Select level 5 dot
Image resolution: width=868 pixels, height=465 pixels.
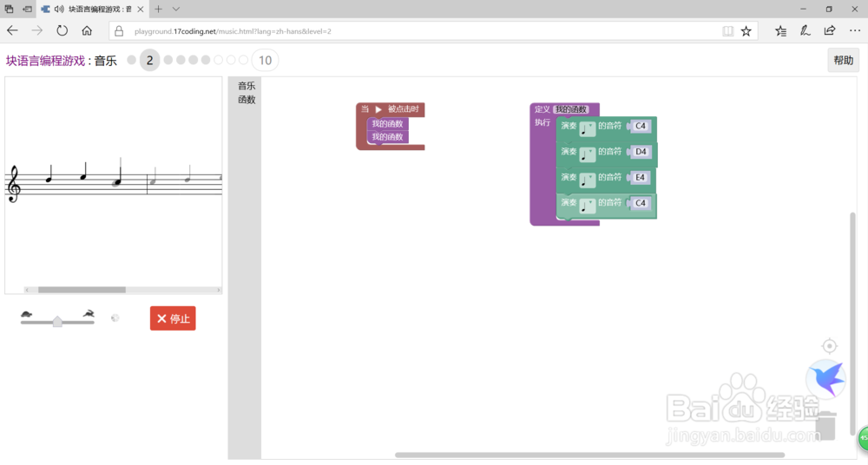(194, 60)
